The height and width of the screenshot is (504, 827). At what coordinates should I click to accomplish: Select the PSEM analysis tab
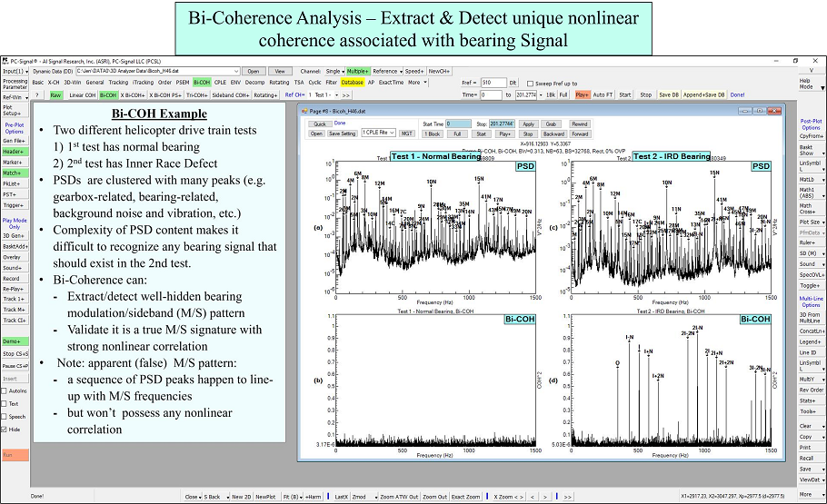[x=182, y=82]
